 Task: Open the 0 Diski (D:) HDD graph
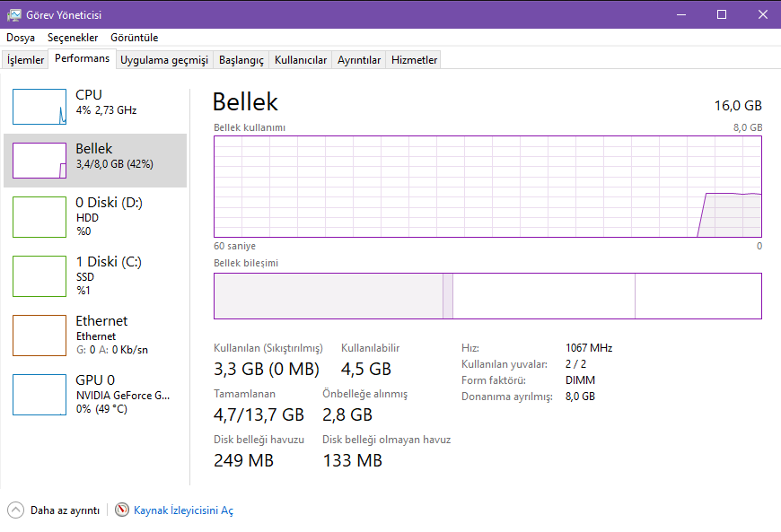[x=39, y=218]
